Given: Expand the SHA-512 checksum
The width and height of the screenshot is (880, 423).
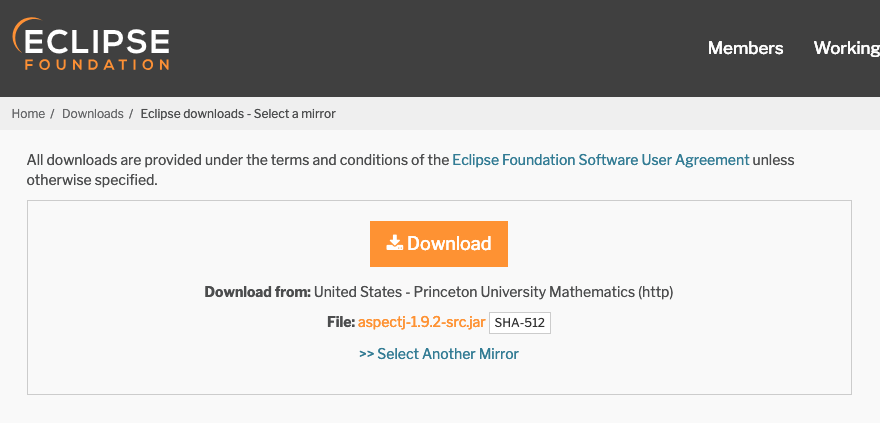Looking at the screenshot, I should pyautogui.click(x=520, y=323).
